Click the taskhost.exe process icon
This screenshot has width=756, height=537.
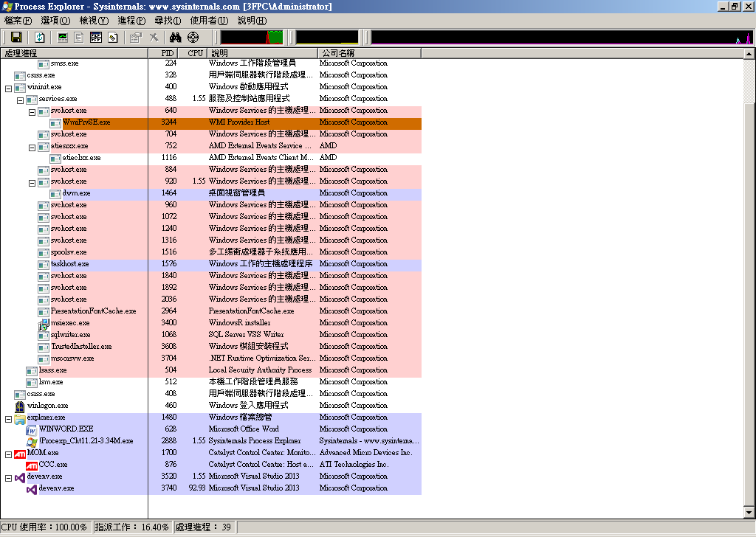44,264
